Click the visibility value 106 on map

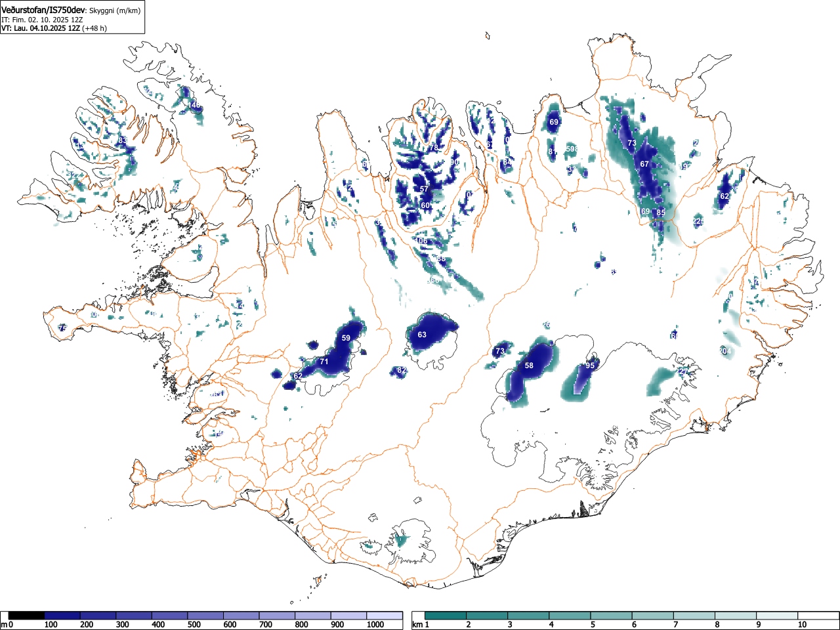tap(421, 241)
